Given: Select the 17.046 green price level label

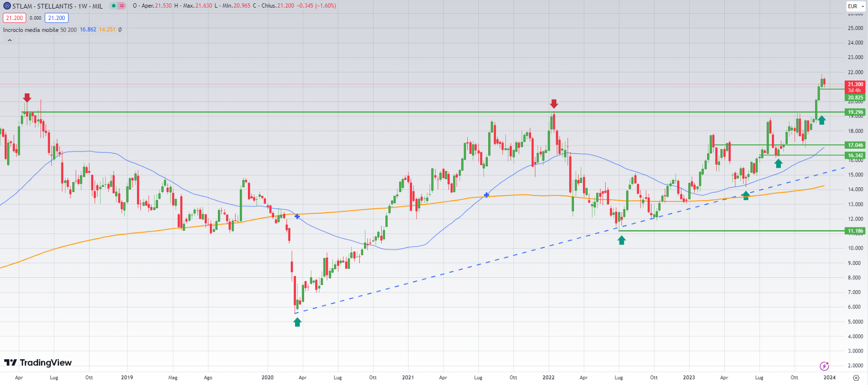Looking at the screenshot, I should click(x=855, y=145).
